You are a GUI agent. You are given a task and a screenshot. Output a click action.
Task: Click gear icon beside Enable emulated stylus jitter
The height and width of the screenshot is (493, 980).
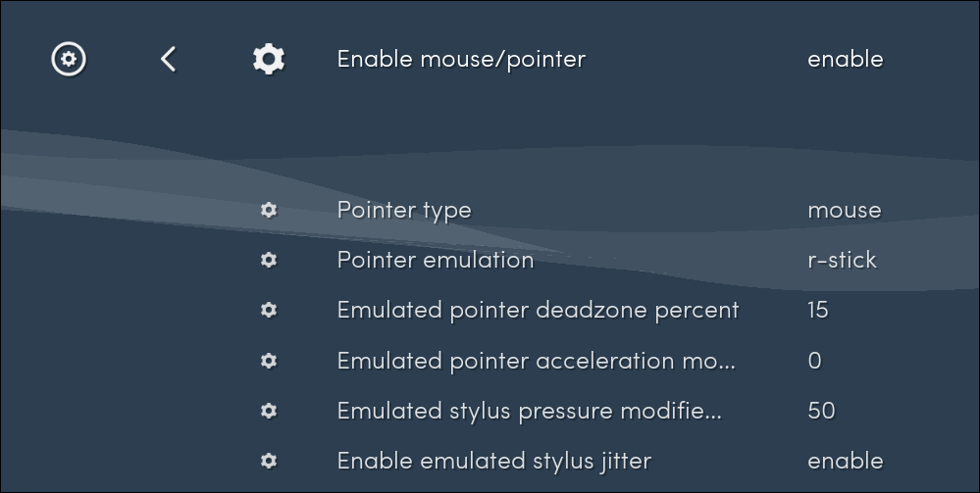pyautogui.click(x=269, y=461)
